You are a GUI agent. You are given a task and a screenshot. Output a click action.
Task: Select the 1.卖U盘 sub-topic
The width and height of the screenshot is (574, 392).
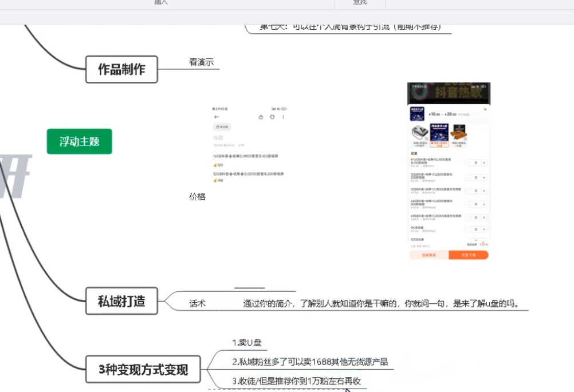coord(247,343)
